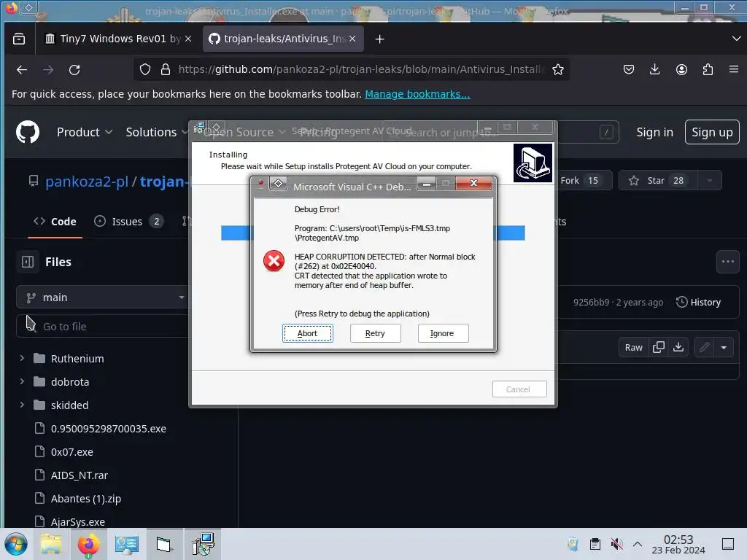Go back with the browser back arrow
The height and width of the screenshot is (560, 747).
pyautogui.click(x=21, y=69)
